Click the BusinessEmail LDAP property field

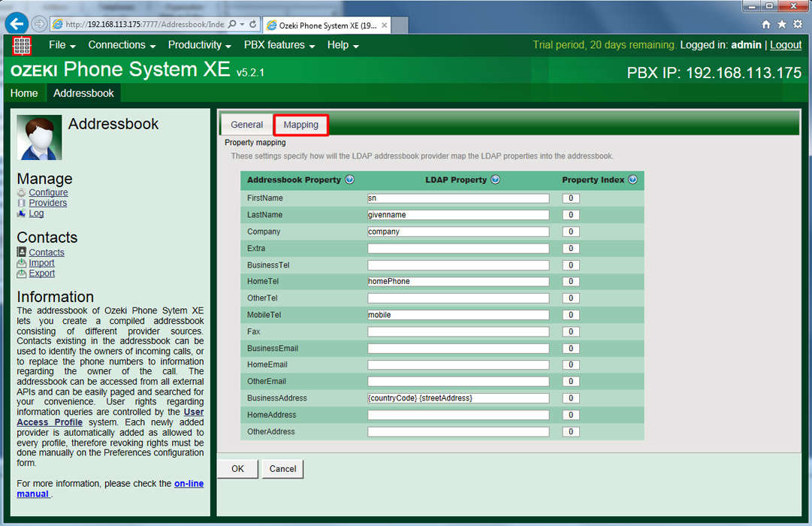tap(458, 348)
